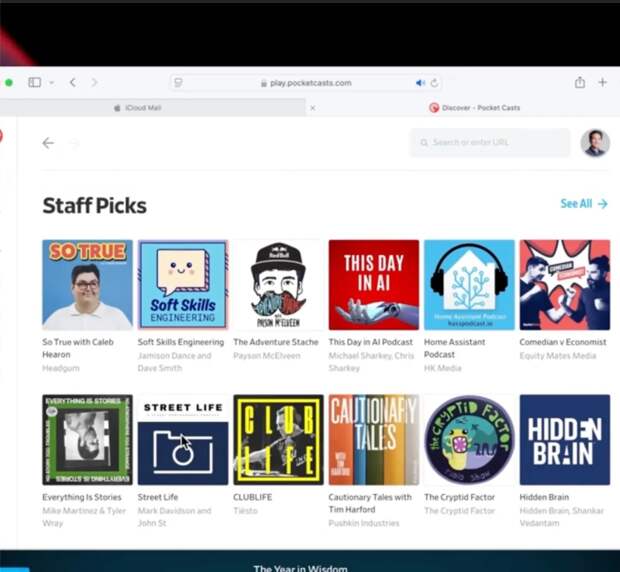Click the HK Media author text
This screenshot has width=620, height=572.
(442, 368)
